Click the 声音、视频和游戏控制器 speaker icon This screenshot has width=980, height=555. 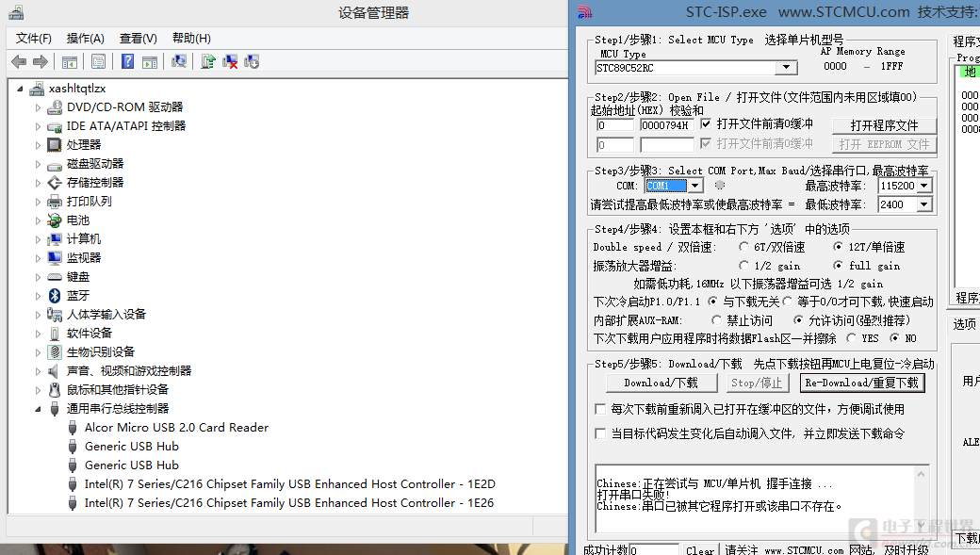[55, 371]
